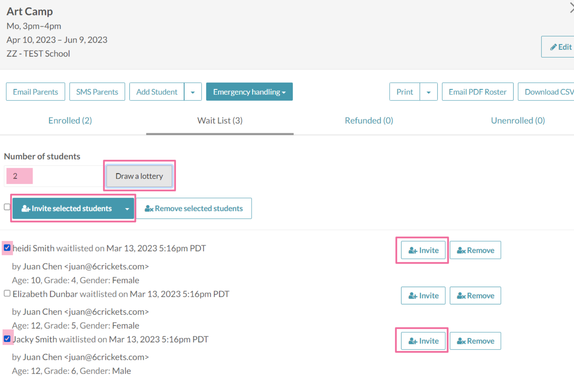
Task: Expand Invite selected students dropdown arrow
Action: pos(127,209)
